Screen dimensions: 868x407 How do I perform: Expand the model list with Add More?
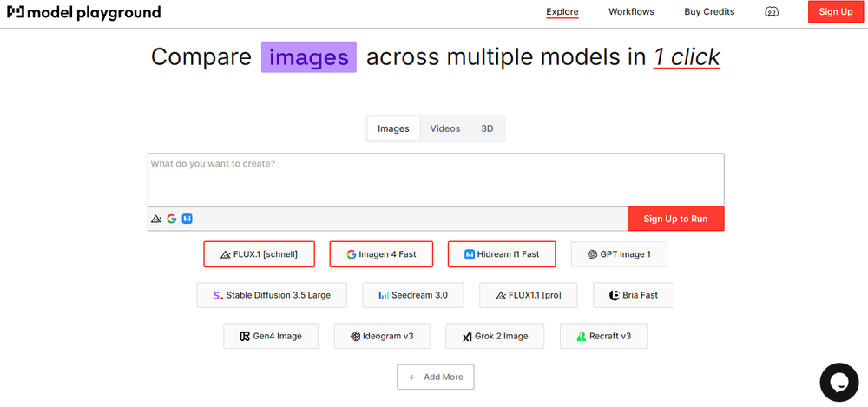(436, 377)
